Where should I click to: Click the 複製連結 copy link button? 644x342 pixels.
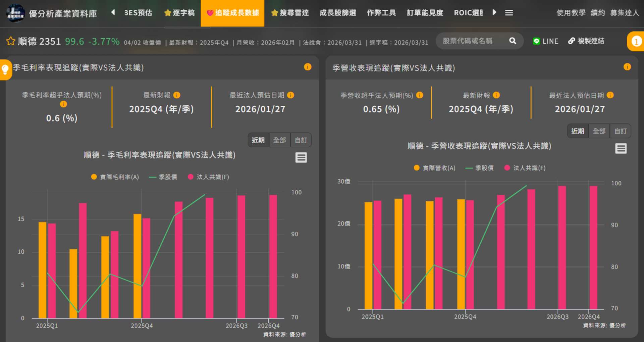[x=586, y=41]
